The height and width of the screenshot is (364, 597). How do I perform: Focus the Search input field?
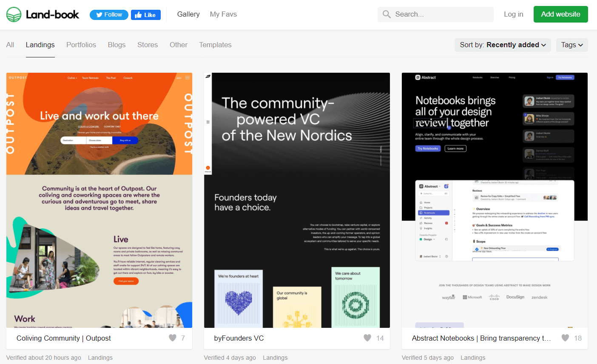pos(435,14)
